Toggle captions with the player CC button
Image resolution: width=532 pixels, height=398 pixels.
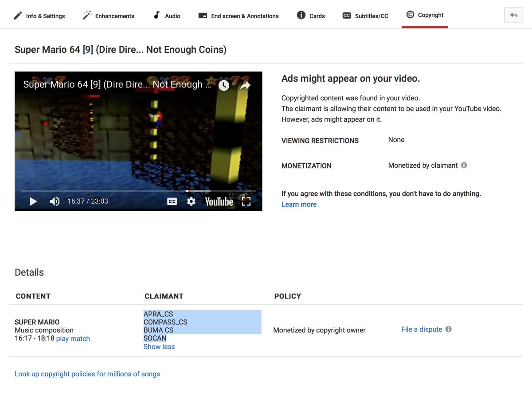coord(172,201)
